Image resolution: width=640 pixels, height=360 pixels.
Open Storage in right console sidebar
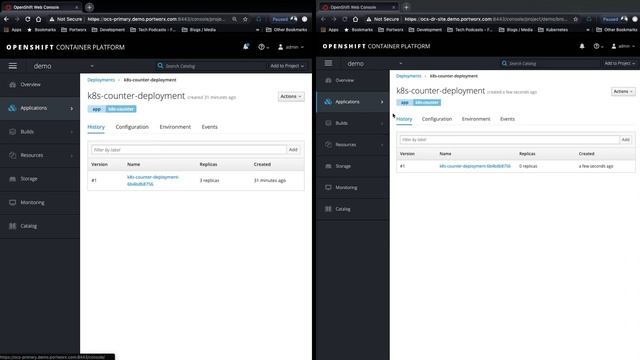(x=353, y=166)
